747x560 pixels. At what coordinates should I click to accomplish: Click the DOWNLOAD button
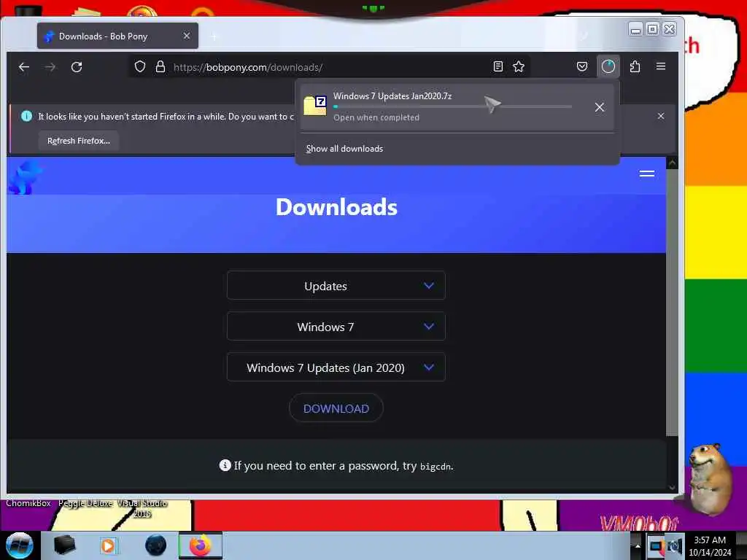coord(336,408)
